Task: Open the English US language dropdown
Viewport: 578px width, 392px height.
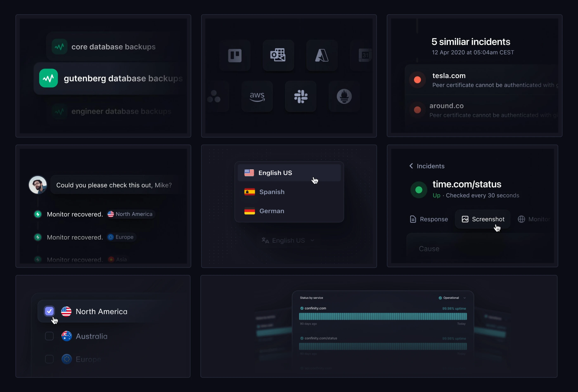Action: (x=288, y=240)
